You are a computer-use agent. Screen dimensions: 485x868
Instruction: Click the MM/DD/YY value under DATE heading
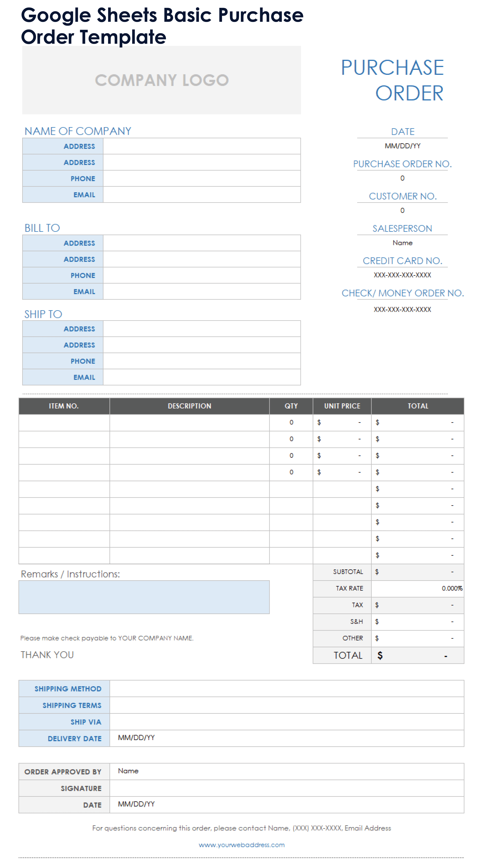coord(402,146)
